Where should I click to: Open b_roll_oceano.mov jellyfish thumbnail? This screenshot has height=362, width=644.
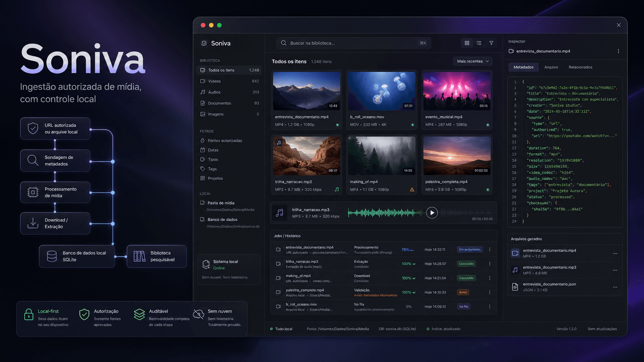tap(382, 91)
